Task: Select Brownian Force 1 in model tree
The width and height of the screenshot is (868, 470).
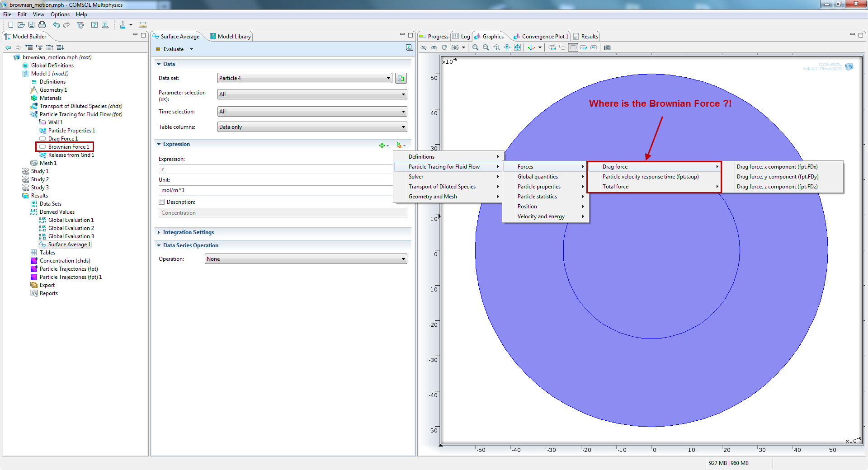Action: (x=68, y=147)
